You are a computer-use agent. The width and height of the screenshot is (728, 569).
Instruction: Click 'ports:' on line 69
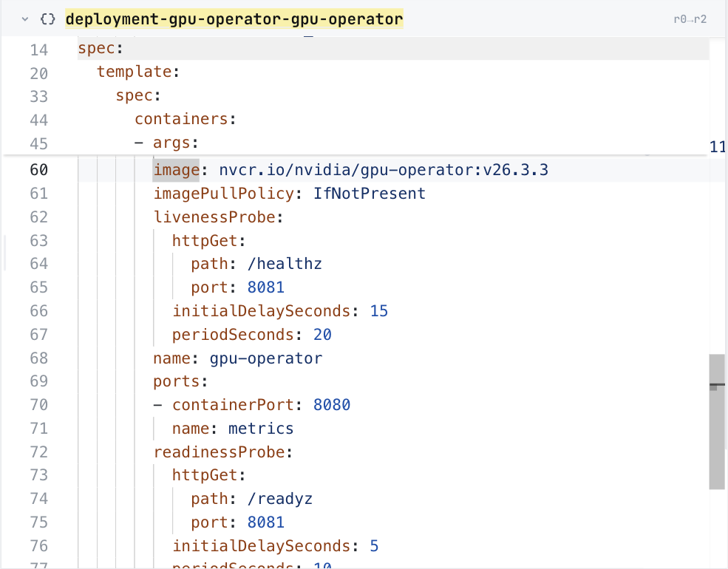pyautogui.click(x=180, y=381)
